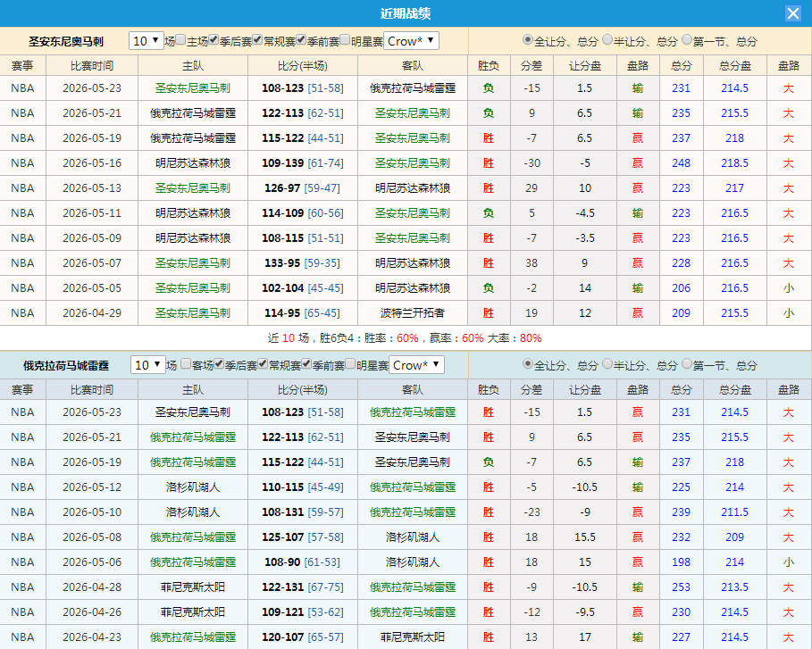Open 菲尼克斯太阳 home team in 2026-04-28 row
This screenshot has height=649, width=812.
(193, 587)
